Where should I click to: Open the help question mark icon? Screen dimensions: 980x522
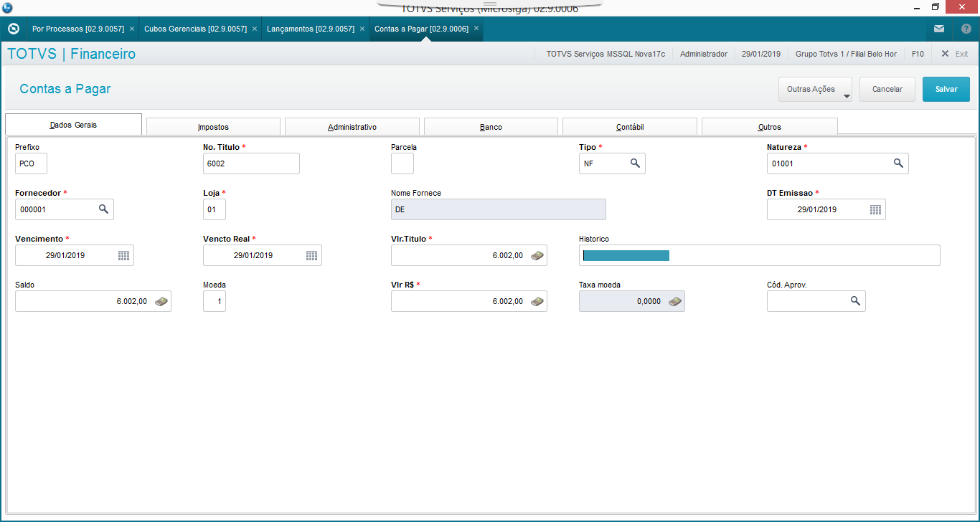click(x=966, y=29)
